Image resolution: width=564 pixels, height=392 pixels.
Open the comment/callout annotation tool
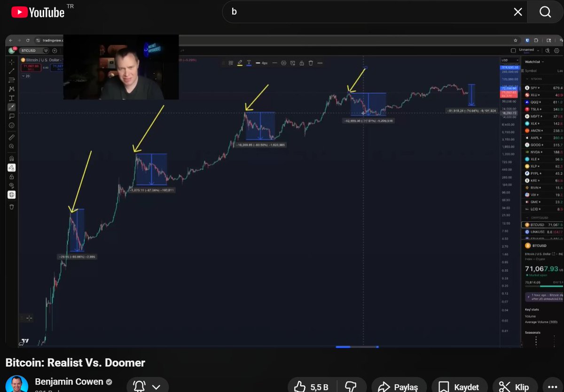12,116
